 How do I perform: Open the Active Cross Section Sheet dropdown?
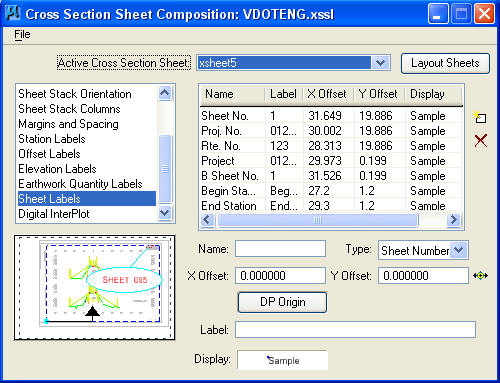click(381, 62)
